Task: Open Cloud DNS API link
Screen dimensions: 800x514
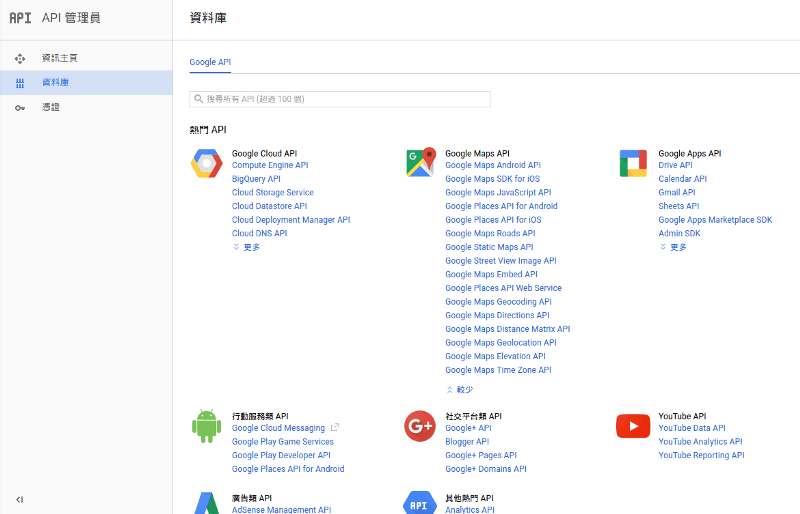Action: [259, 233]
